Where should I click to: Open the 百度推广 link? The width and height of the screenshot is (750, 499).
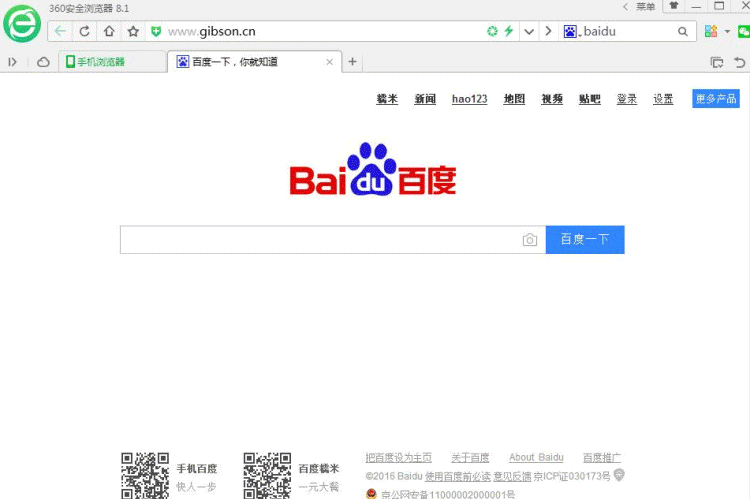602,458
